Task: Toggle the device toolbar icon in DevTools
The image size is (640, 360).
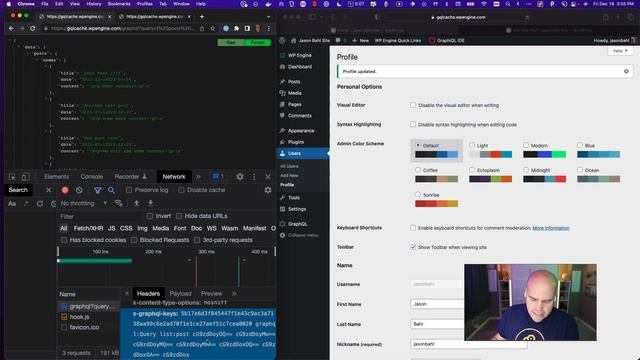Action: tap(25, 177)
